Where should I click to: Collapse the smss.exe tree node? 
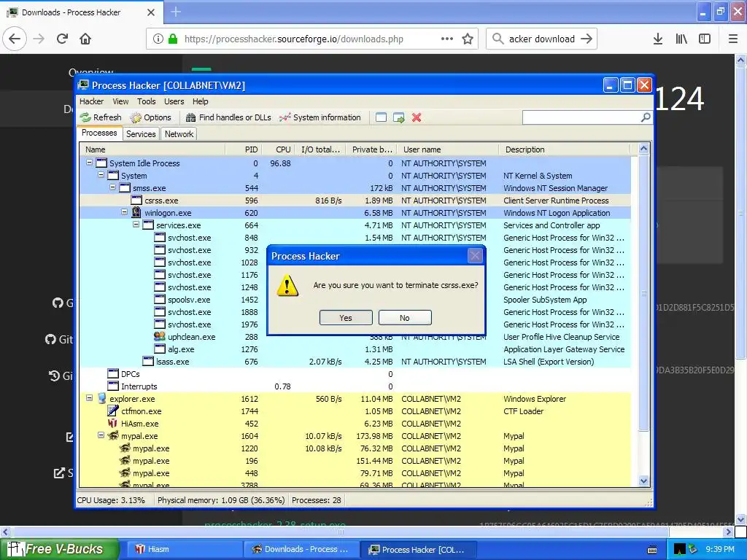[x=113, y=187]
